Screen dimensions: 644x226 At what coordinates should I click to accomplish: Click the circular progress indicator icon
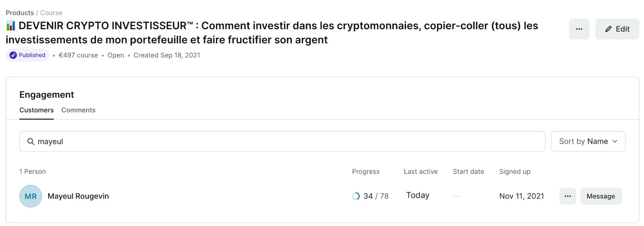(x=356, y=196)
